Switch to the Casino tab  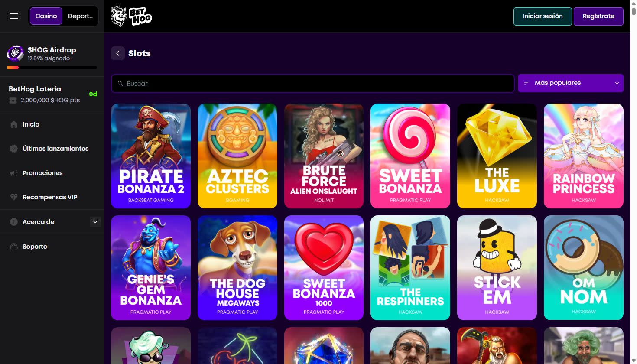46,16
